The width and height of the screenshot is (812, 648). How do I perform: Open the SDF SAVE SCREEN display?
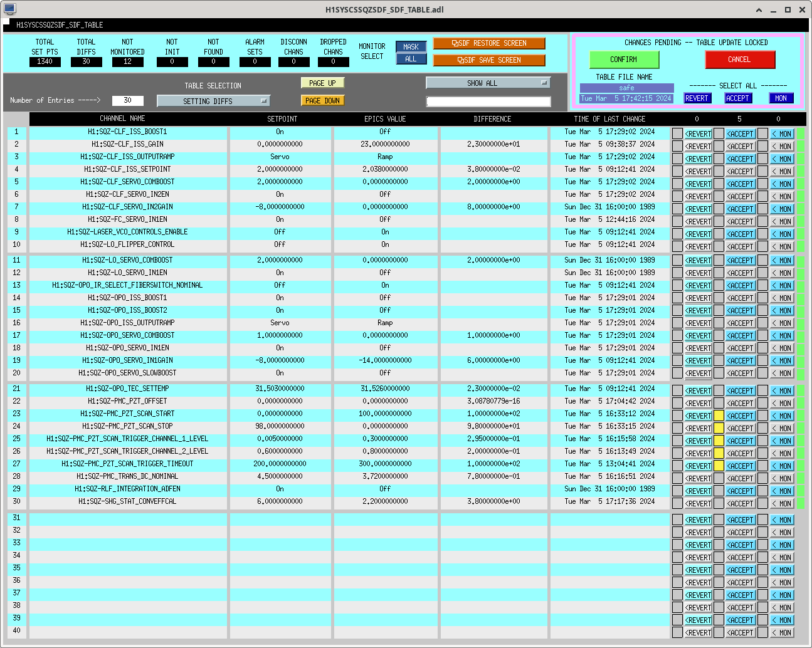pyautogui.click(x=489, y=60)
